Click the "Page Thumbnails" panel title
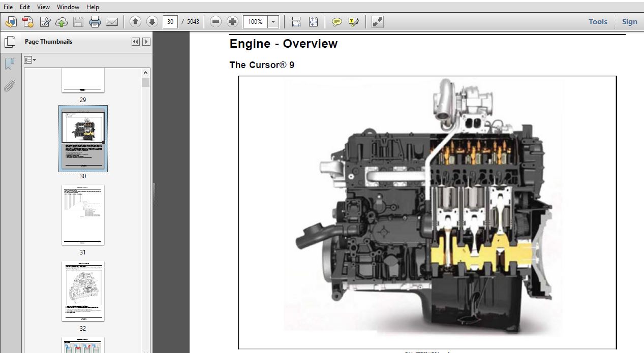Image resolution: width=644 pixels, height=353 pixels. pos(48,42)
